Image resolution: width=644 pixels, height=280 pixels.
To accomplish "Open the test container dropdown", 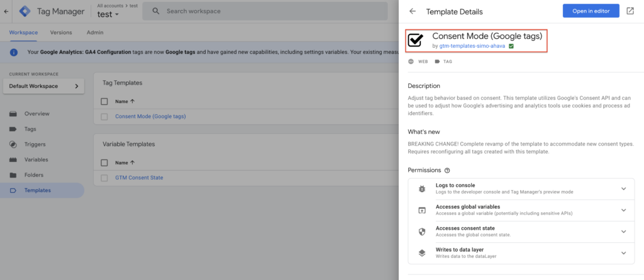I will 108,14.
